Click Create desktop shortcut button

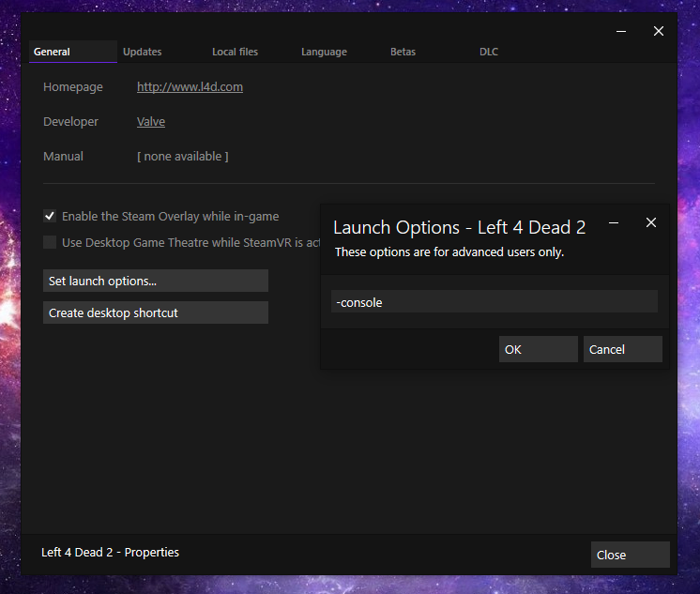[156, 312]
